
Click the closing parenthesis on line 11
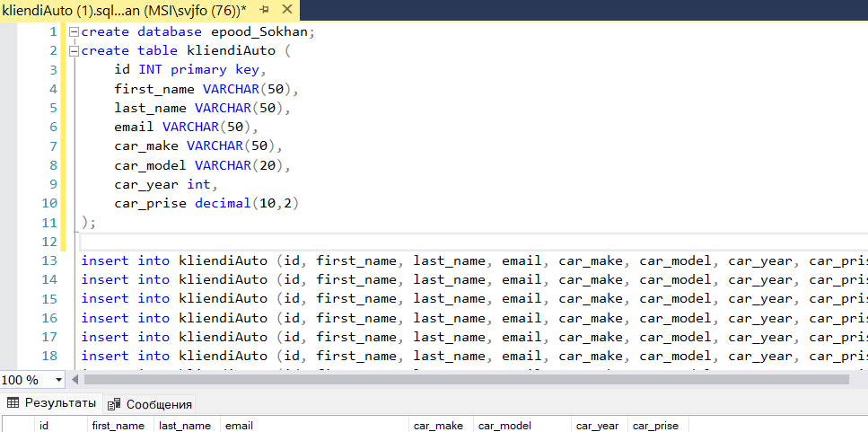pos(84,223)
